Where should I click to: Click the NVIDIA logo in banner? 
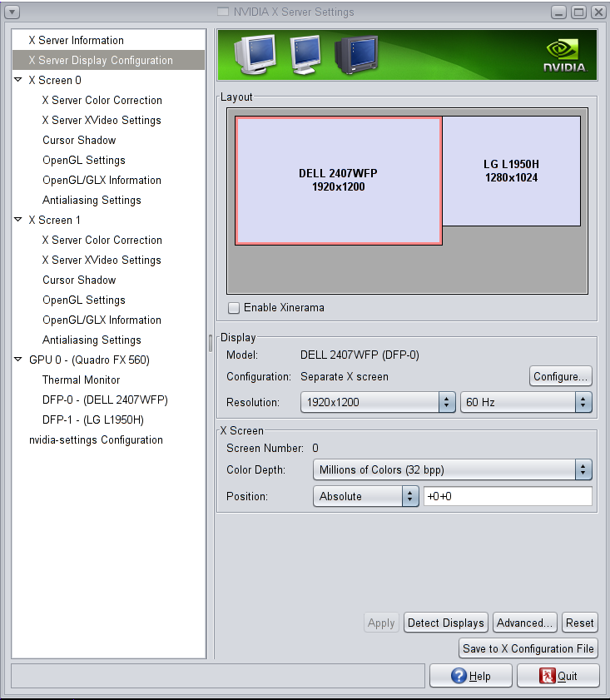(565, 57)
